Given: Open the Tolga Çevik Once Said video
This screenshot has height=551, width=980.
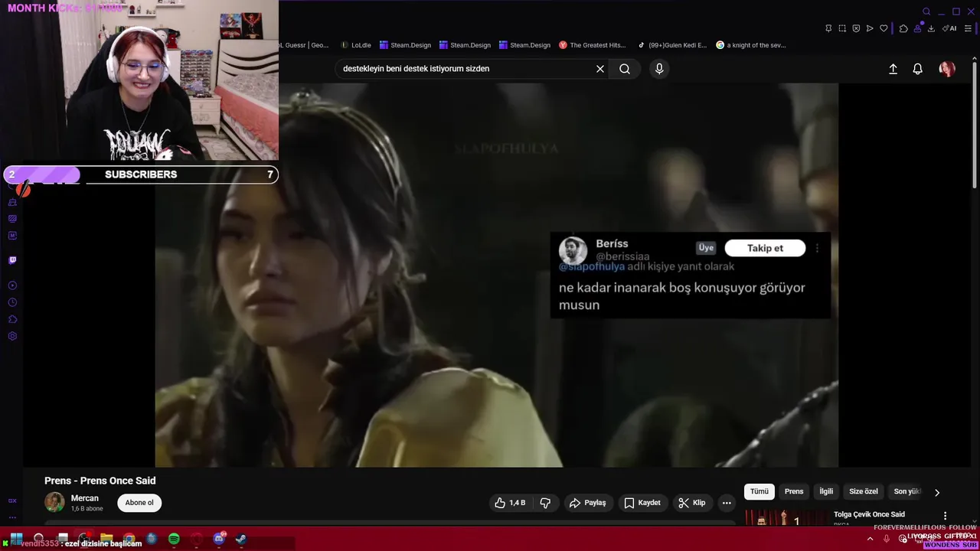Looking at the screenshot, I should [x=869, y=514].
